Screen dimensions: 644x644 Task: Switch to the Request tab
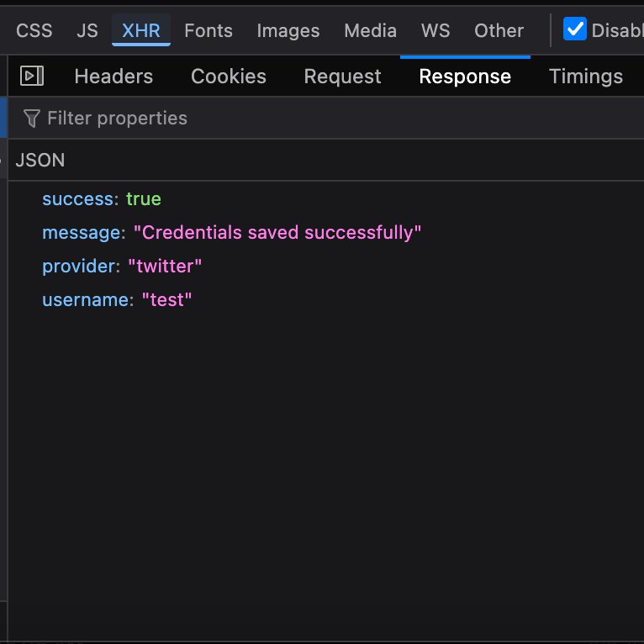pyautogui.click(x=342, y=77)
